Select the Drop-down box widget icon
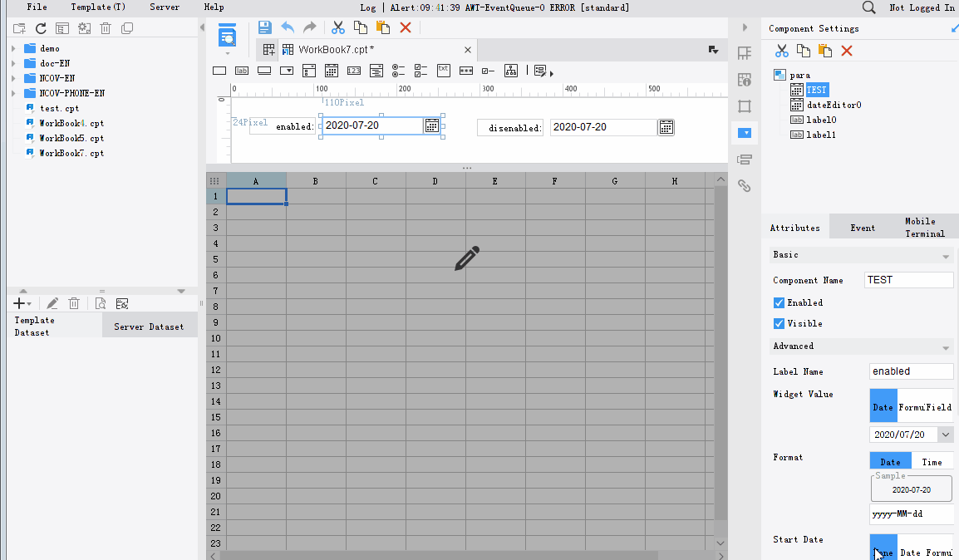959x560 pixels. (x=286, y=71)
